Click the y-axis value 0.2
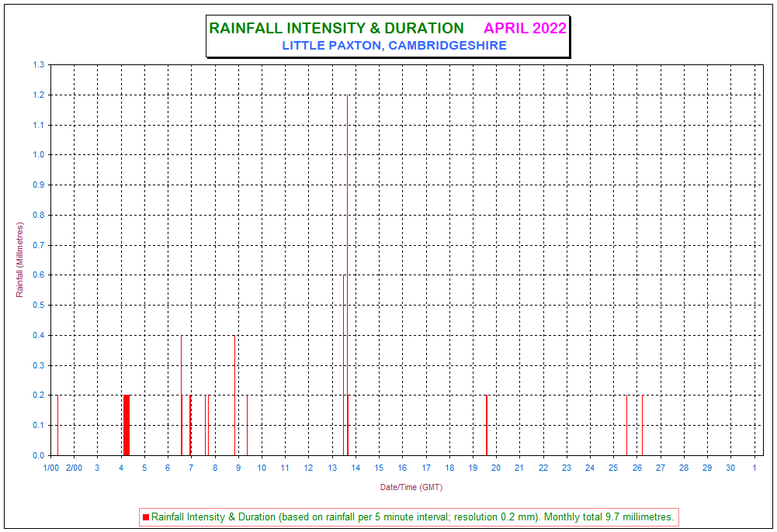The image size is (777, 532). [x=38, y=396]
